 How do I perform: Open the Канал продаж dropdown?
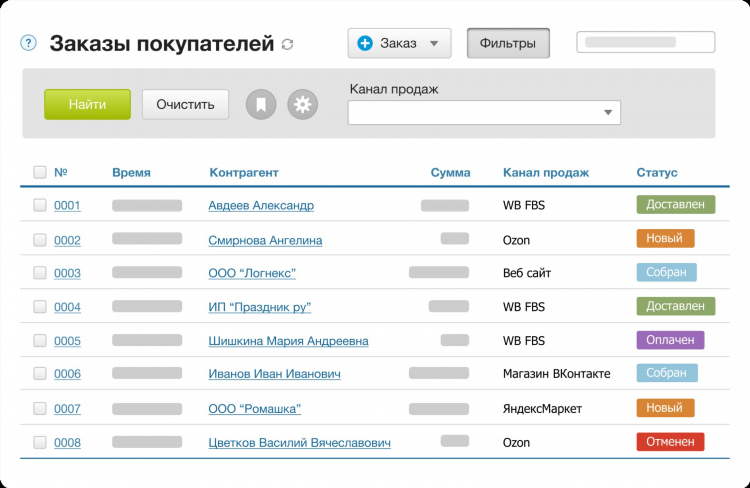point(484,112)
